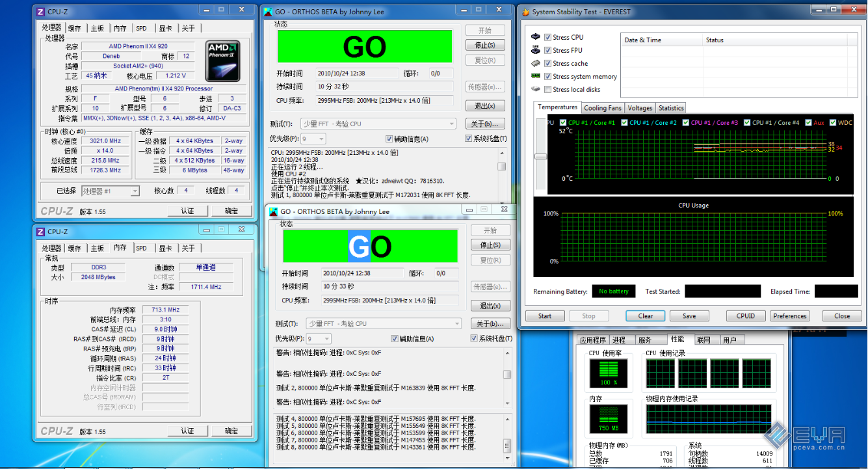Viewport: 868px width, 469px height.
Task: Check Stress local disks option
Action: (548, 89)
